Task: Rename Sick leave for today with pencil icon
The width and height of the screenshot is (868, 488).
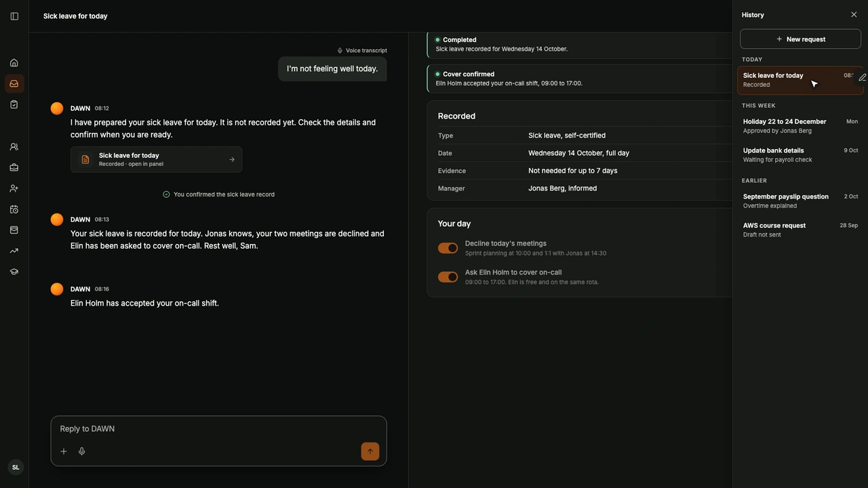Action: [x=862, y=78]
